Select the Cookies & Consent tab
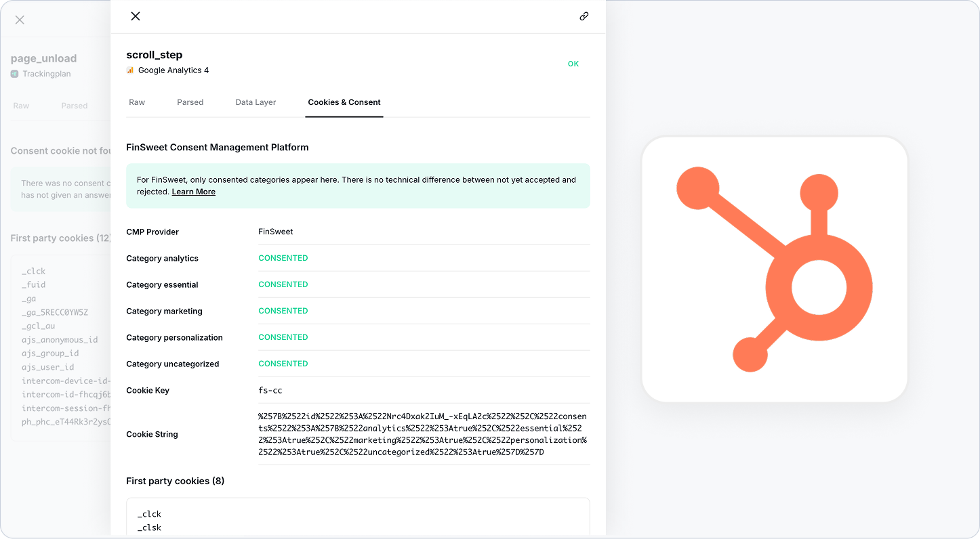 coord(344,102)
